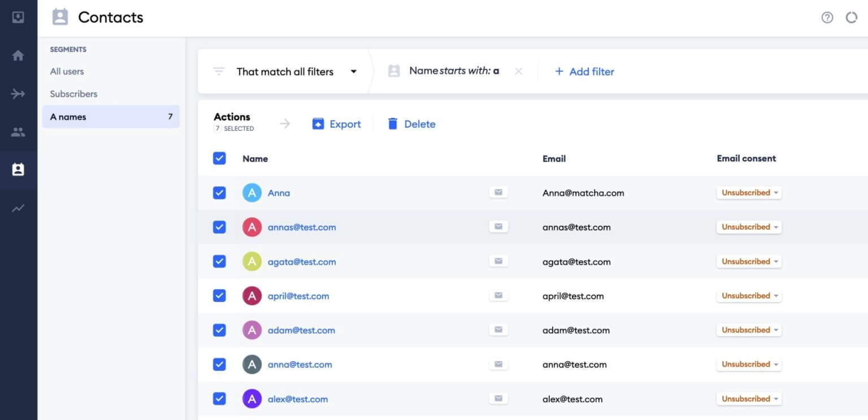
Task: Open email consent dropdown for april@test.com
Action: point(749,296)
